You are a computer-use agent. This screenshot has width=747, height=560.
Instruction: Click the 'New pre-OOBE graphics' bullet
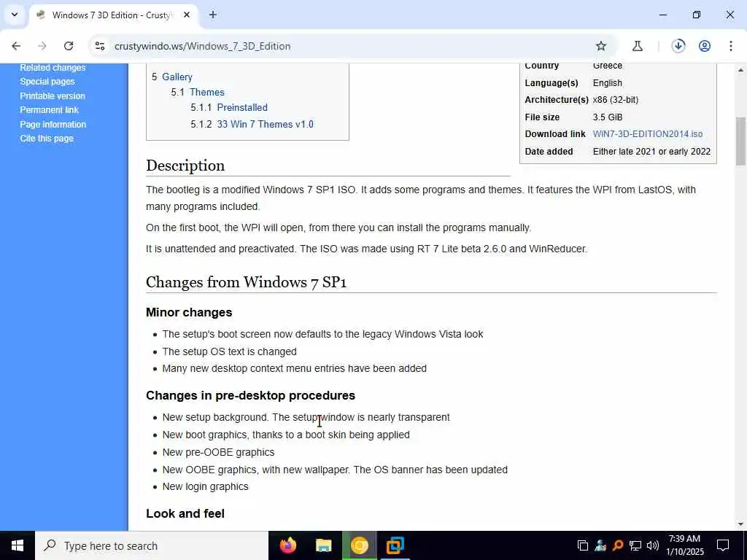(x=218, y=452)
